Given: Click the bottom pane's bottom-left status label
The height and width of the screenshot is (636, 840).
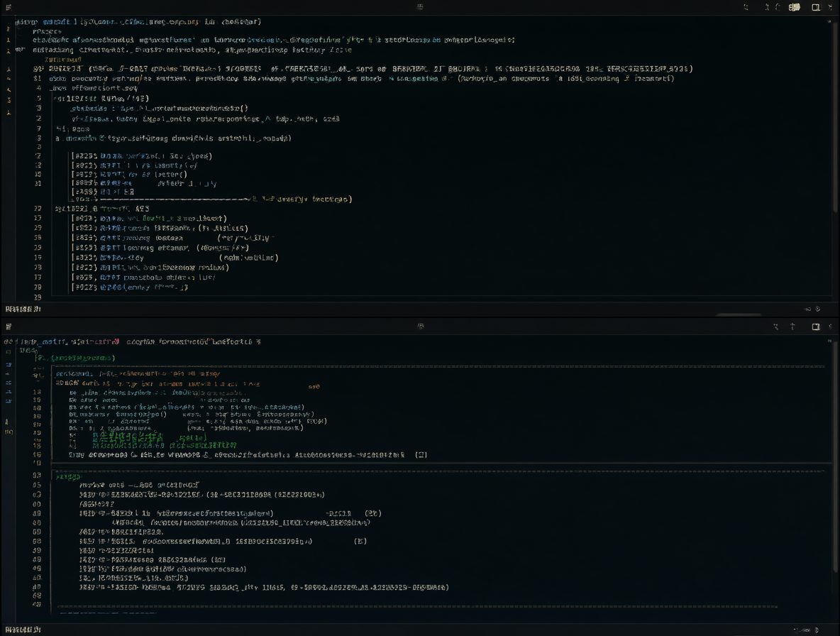Looking at the screenshot, I should pyautogui.click(x=23, y=630).
